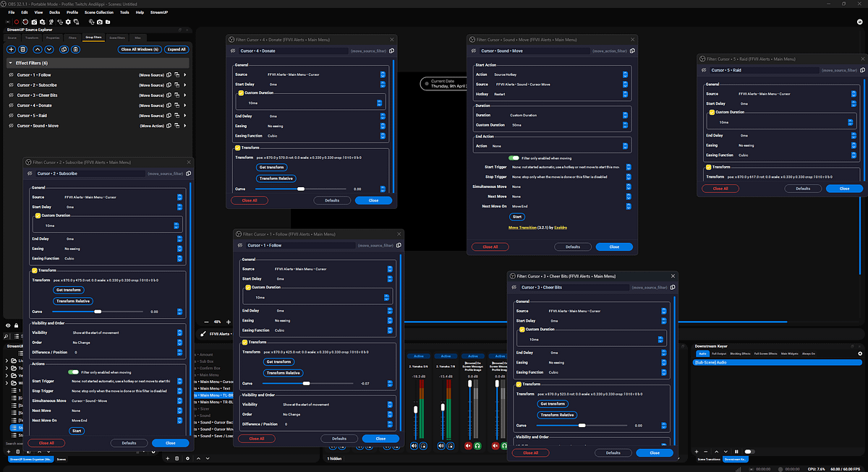Image resolution: width=868 pixels, height=472 pixels.
Task: Uncheck Custom Duration in Cursor • 4 • Donate window
Action: pyautogui.click(x=241, y=93)
